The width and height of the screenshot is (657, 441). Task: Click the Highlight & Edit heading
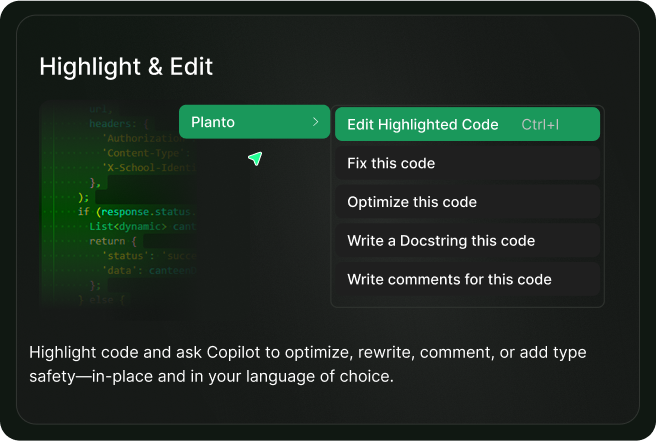pyautogui.click(x=126, y=67)
